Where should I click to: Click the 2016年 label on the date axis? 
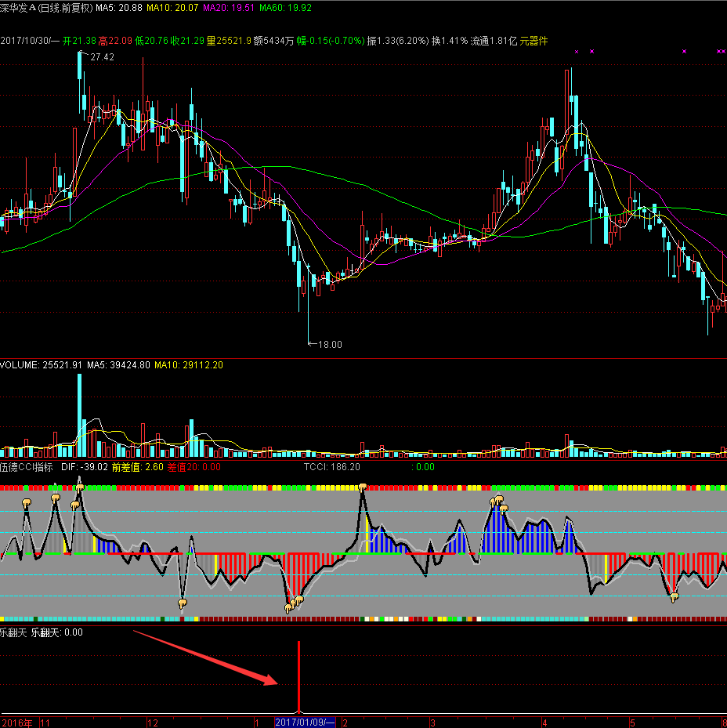[x=18, y=723]
